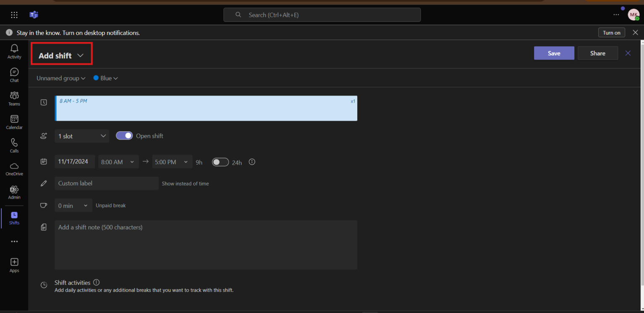Click the 24h info icon

(252, 162)
